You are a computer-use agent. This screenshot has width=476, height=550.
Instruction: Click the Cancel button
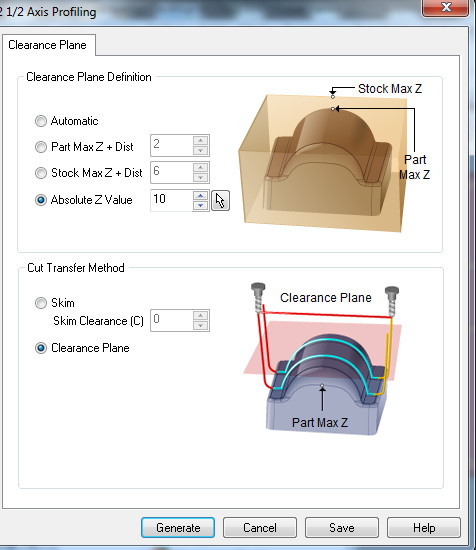260,528
